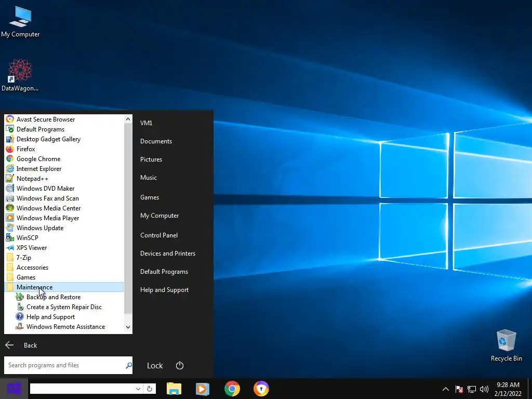Click the power button icon
532x399 pixels.
pos(179,365)
